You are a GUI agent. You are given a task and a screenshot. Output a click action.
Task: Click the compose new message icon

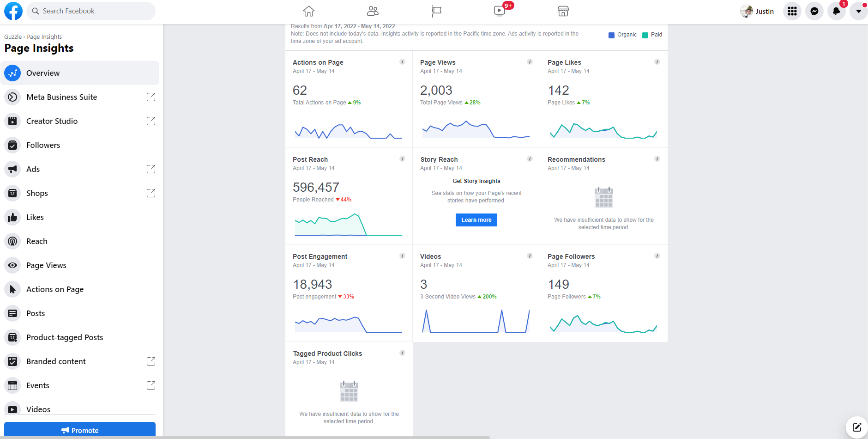tap(856, 427)
